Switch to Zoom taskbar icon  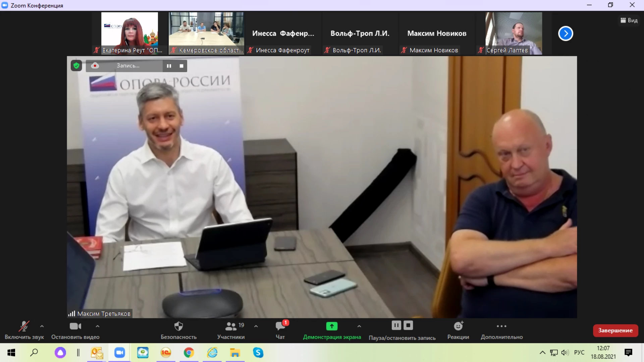[x=120, y=353]
